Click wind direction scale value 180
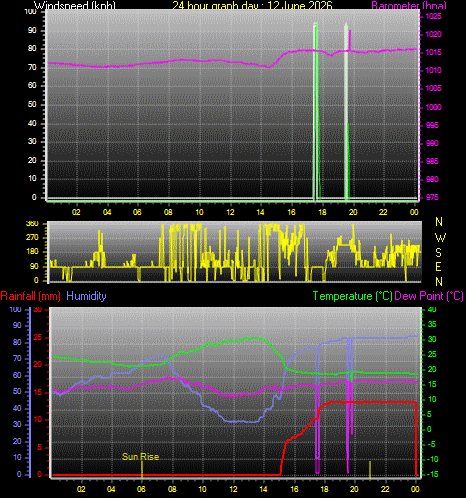Screen dimensions: 466x498 point(32,252)
